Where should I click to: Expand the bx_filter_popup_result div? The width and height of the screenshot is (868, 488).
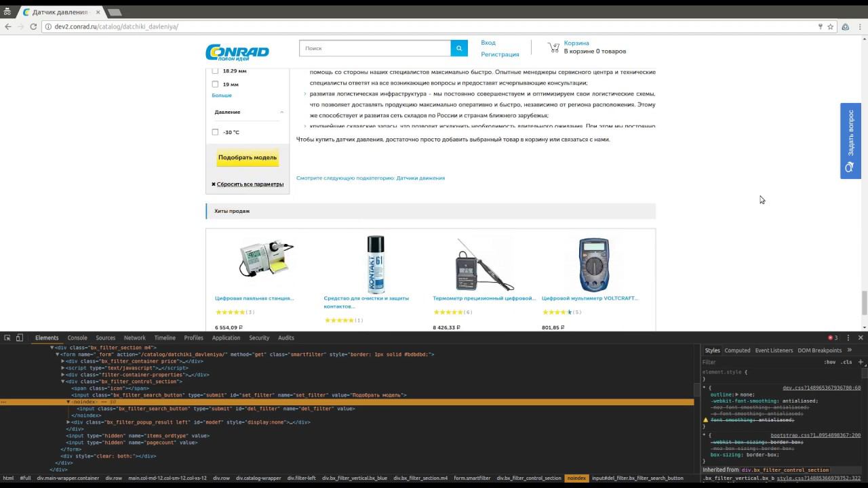68,422
